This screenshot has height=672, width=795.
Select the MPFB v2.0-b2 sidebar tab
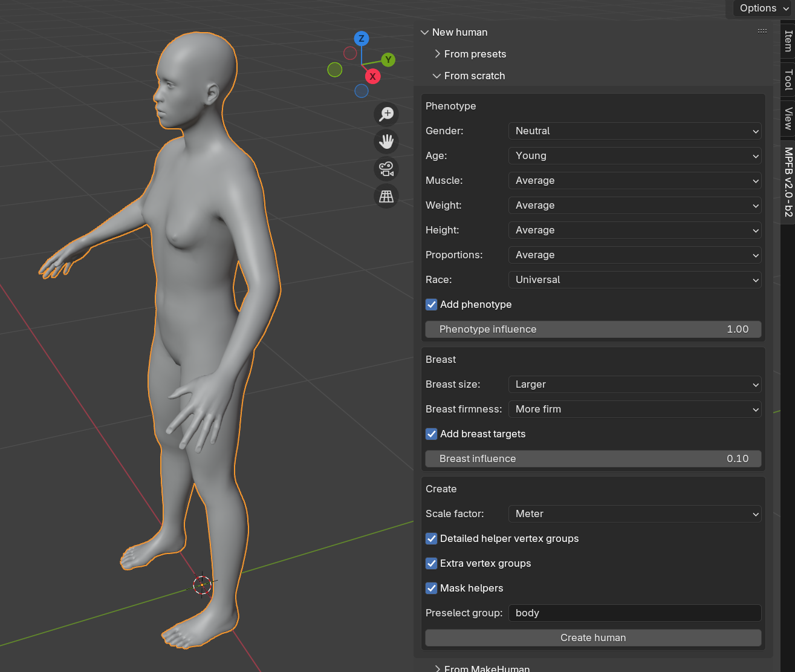coord(788,182)
